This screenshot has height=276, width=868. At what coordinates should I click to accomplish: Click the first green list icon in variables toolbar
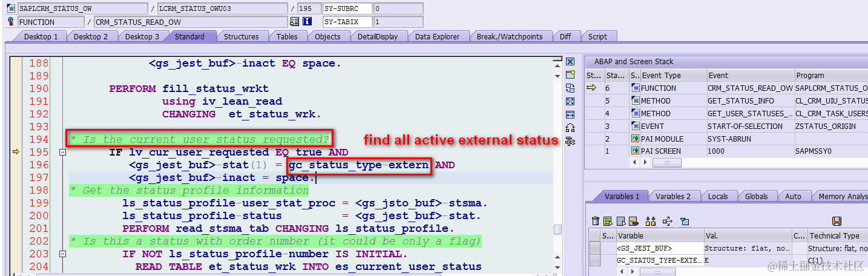609,222
